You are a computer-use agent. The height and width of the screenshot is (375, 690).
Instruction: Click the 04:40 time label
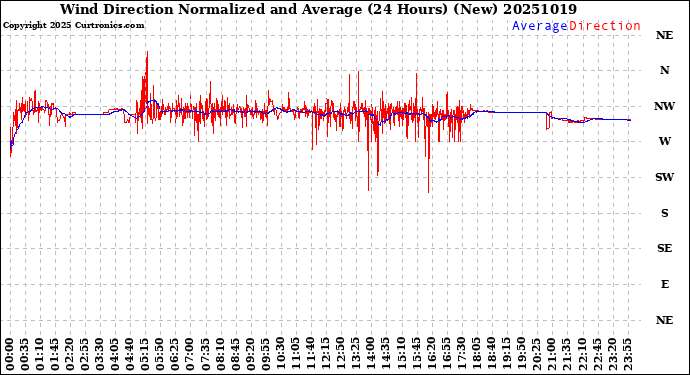click(x=130, y=355)
